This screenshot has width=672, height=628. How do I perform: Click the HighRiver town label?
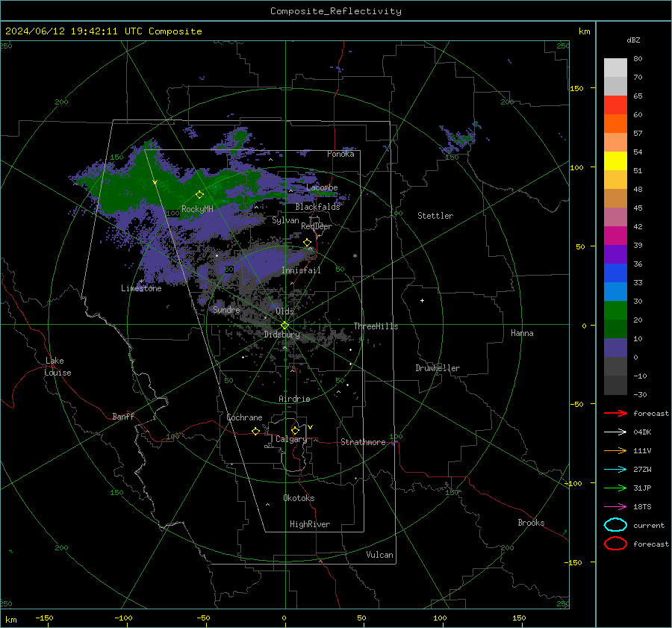(x=310, y=524)
